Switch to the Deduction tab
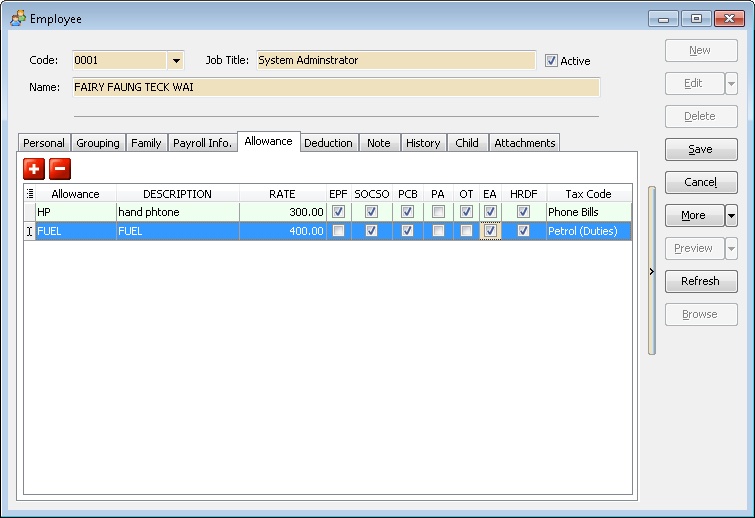The image size is (755, 518). [x=328, y=143]
